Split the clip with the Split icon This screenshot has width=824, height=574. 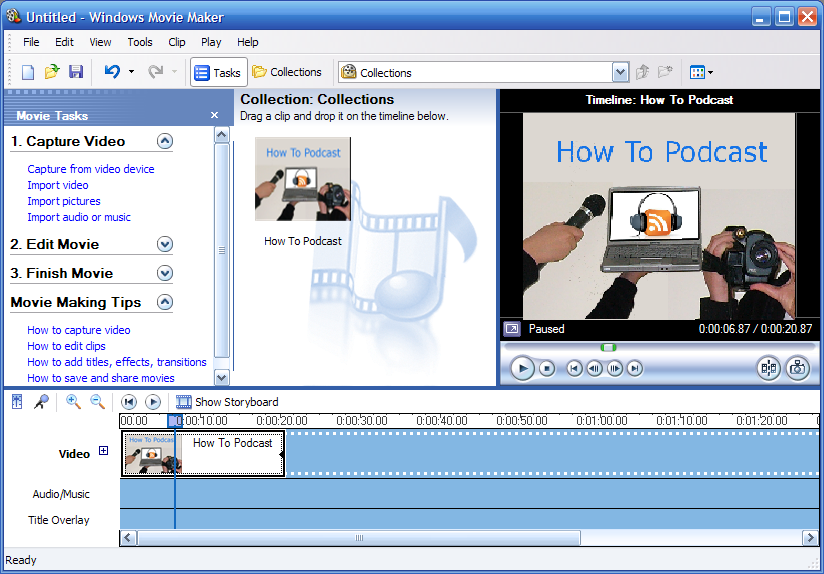click(x=769, y=368)
